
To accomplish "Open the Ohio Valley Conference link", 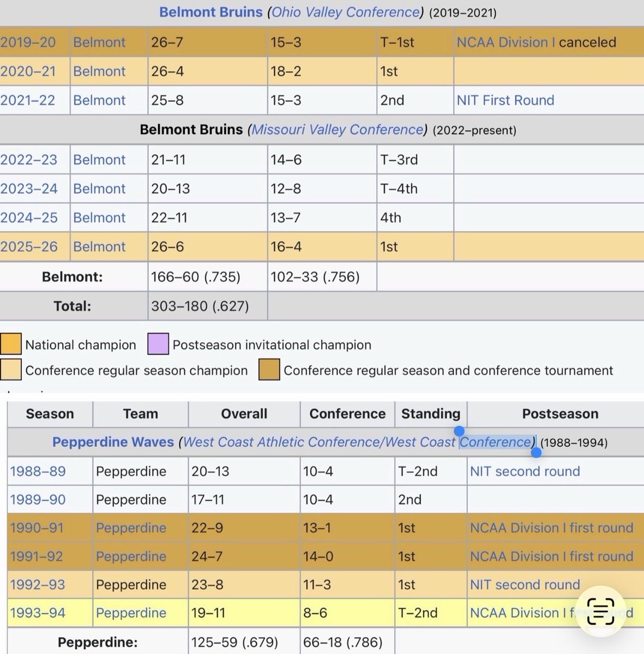I will tap(346, 12).
